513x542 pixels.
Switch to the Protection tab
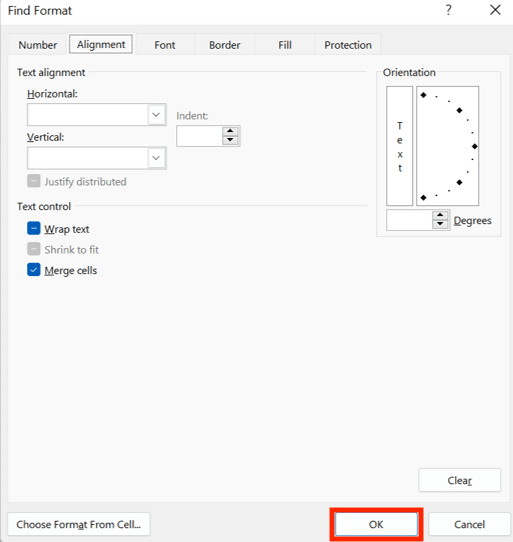347,45
